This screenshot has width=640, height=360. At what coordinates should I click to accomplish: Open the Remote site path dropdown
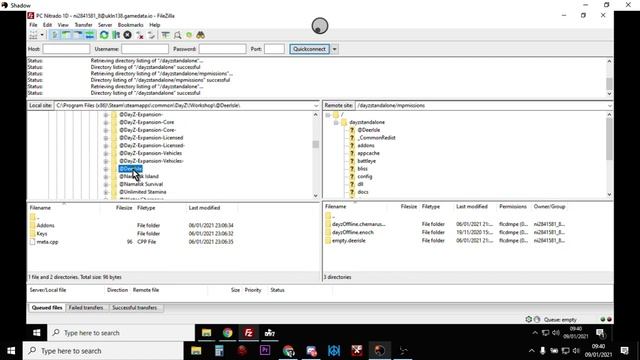609,106
